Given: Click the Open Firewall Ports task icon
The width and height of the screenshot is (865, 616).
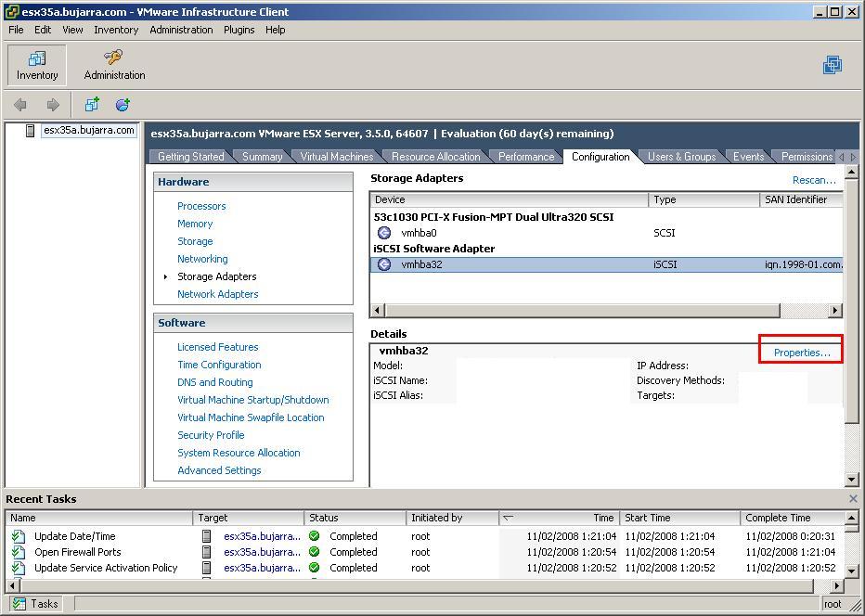Looking at the screenshot, I should click(19, 552).
